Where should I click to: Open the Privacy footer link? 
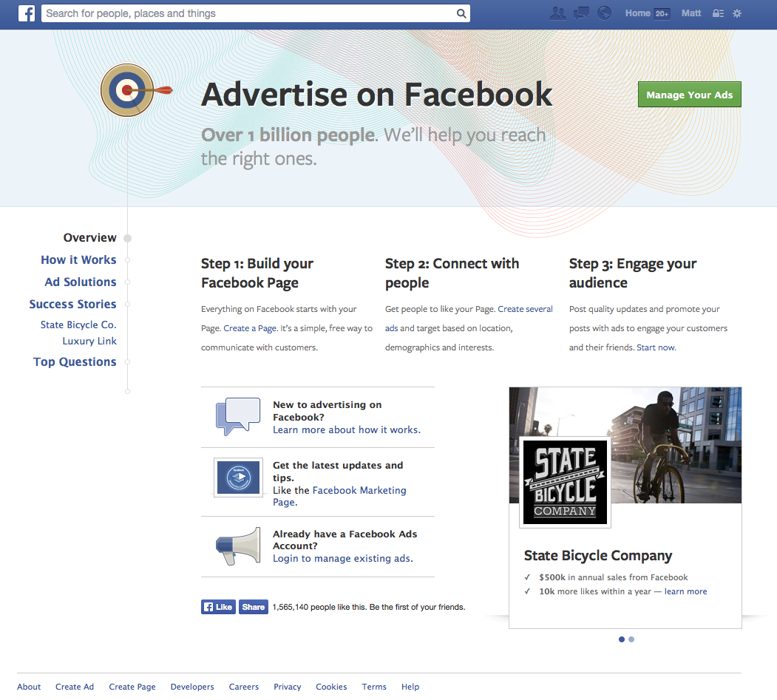pyautogui.click(x=288, y=687)
